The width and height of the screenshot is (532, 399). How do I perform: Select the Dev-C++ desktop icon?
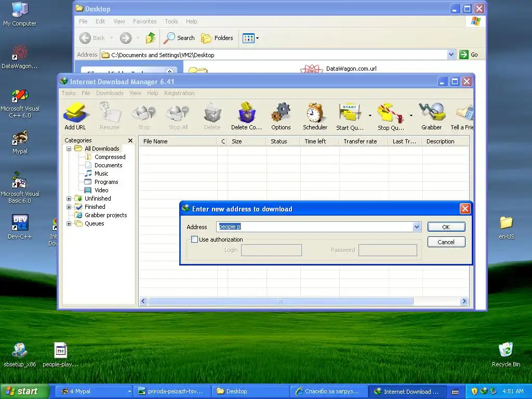(x=20, y=227)
